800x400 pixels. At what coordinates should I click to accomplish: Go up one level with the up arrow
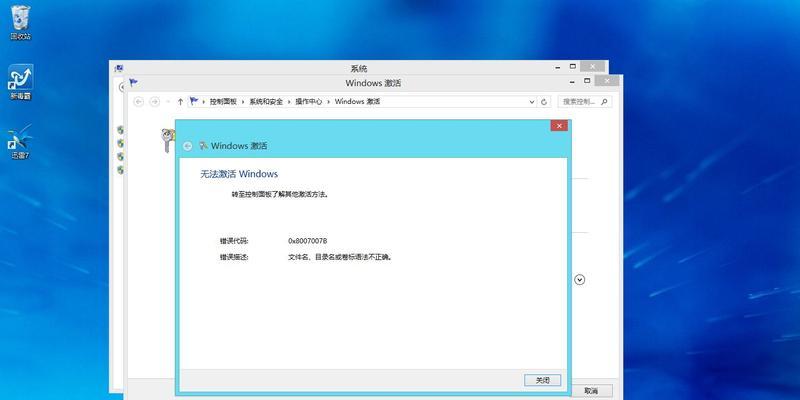pyautogui.click(x=180, y=102)
